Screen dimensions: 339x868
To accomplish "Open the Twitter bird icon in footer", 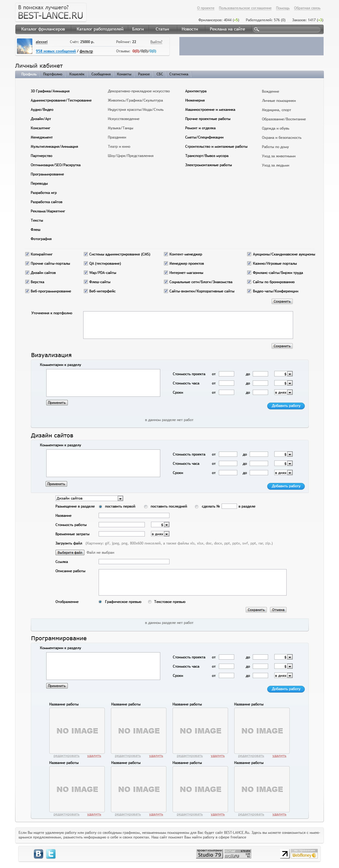I will click(x=51, y=854).
